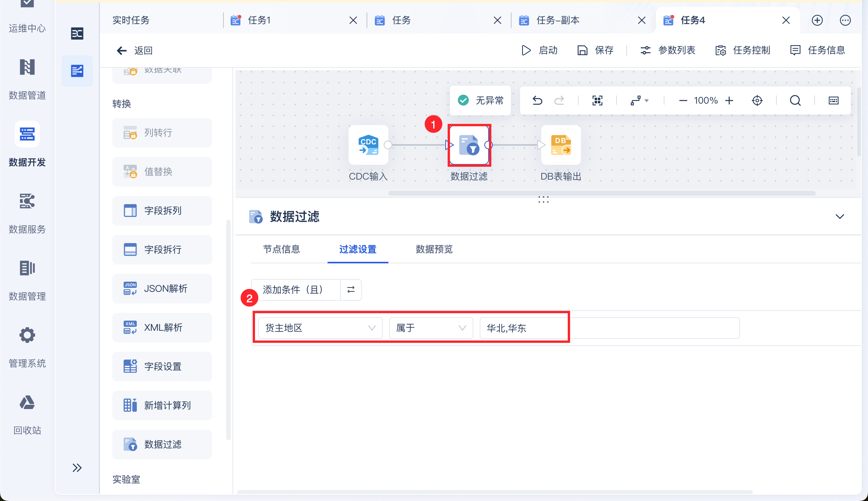Screen dimensions: 868x501
Task: Click the add new tab plus icon
Action: (x=817, y=20)
